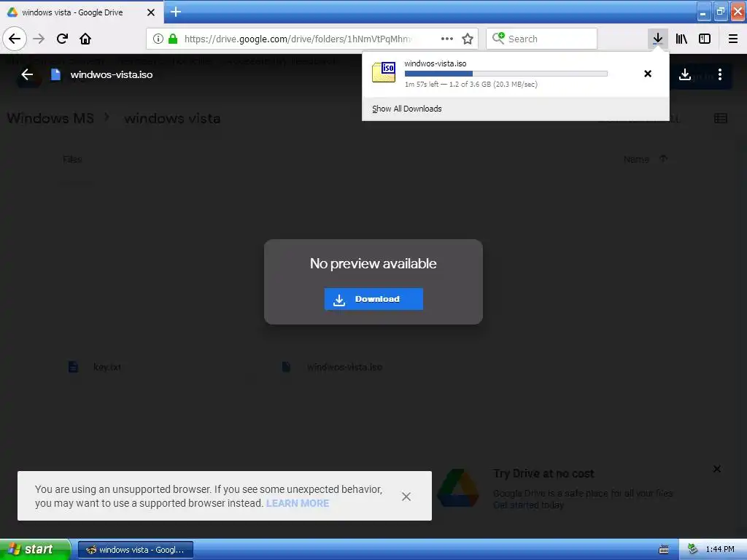Screen dimensions: 747x560
Task: Open the key.txt file
Action: pyautogui.click(x=107, y=367)
